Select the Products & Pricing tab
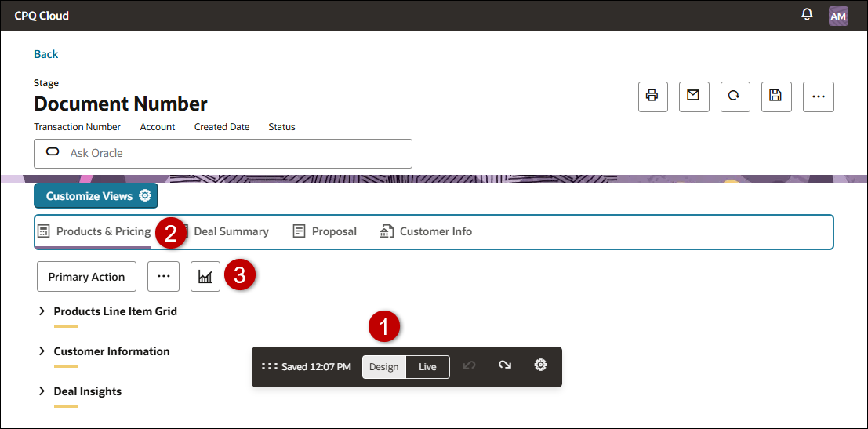868x429 pixels. pyautogui.click(x=94, y=231)
